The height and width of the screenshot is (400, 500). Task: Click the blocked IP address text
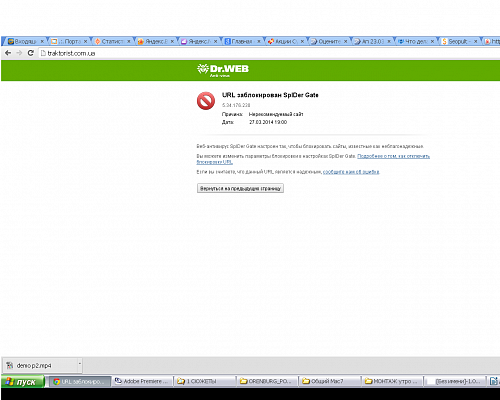pos(236,105)
